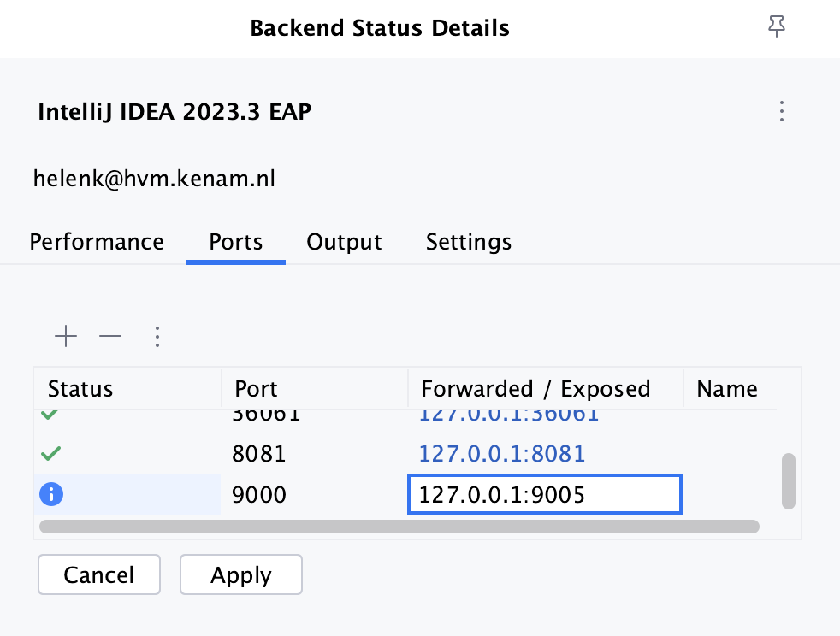Click the Port column header
The image size is (840, 636).
[x=256, y=389]
